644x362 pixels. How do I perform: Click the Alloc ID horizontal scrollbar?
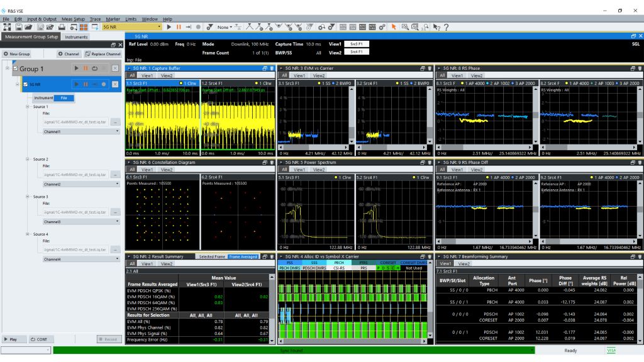click(x=352, y=341)
